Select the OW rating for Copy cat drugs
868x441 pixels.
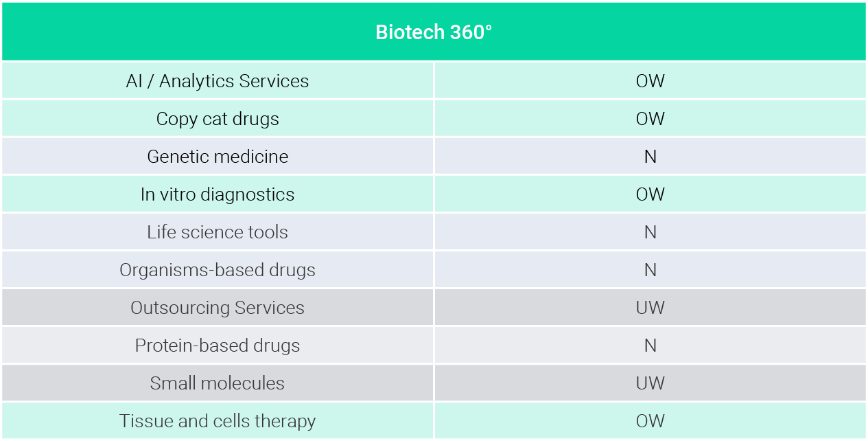pyautogui.click(x=650, y=119)
